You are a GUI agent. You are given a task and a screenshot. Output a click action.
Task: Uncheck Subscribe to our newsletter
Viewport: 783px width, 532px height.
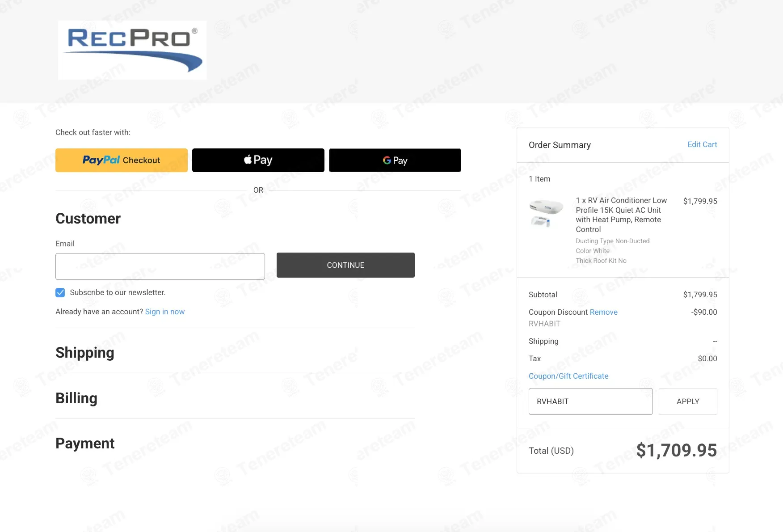pyautogui.click(x=60, y=292)
